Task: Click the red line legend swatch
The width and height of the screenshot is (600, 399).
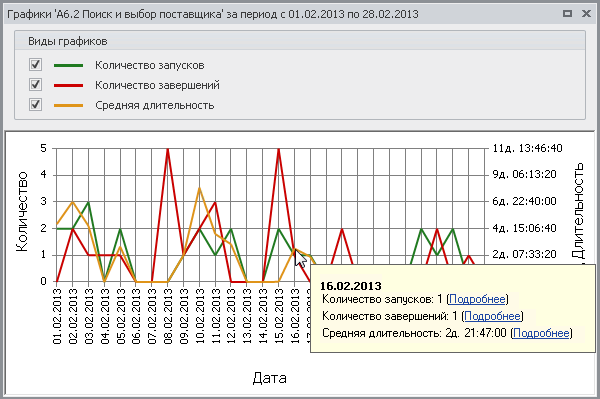Action: point(68,85)
